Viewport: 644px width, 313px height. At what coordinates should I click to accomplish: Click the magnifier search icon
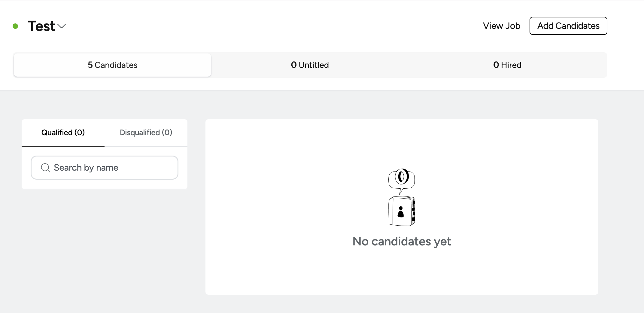pos(45,168)
